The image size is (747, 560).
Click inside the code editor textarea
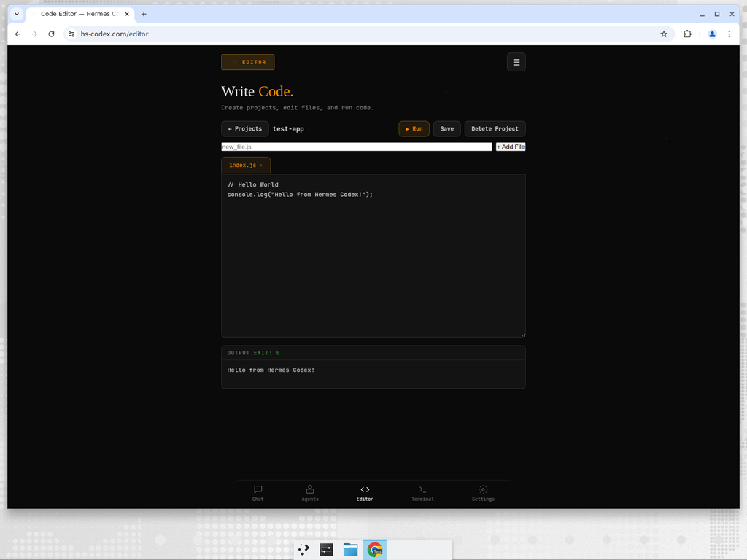(373, 256)
